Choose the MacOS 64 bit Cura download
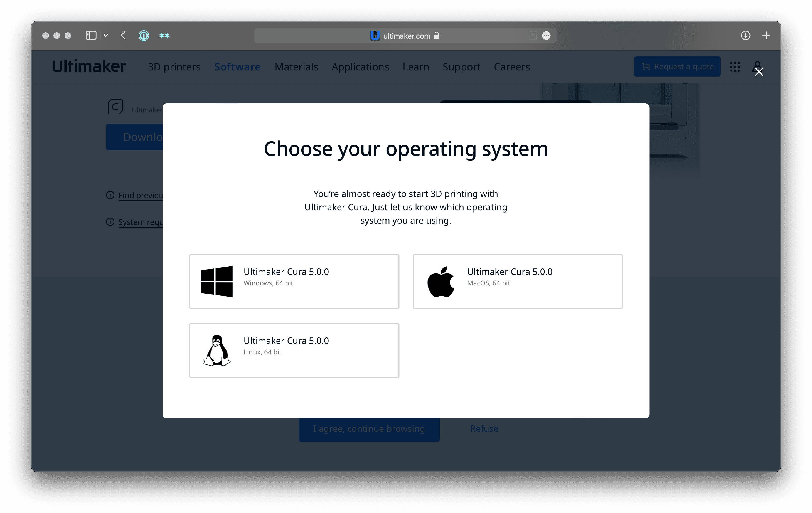The image size is (812, 513). [518, 282]
